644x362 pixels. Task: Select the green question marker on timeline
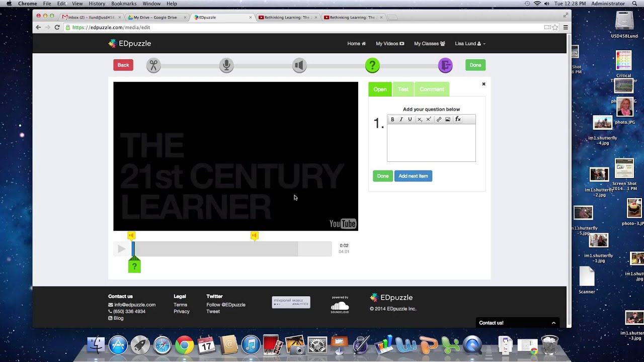(134, 265)
